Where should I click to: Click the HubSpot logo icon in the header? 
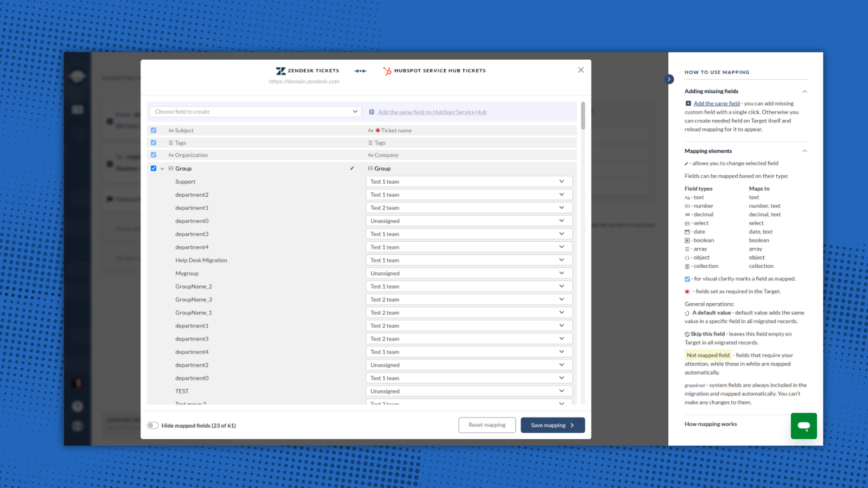pyautogui.click(x=387, y=71)
